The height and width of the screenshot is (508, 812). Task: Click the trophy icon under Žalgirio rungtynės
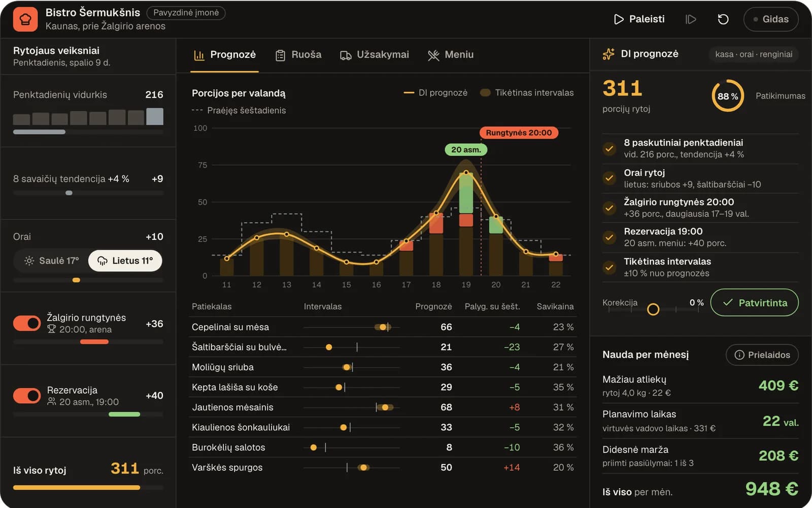51,329
